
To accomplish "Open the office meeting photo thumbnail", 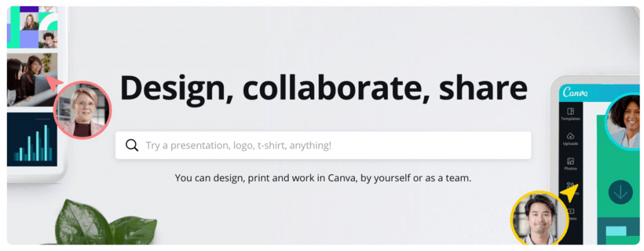I will click(x=32, y=80).
